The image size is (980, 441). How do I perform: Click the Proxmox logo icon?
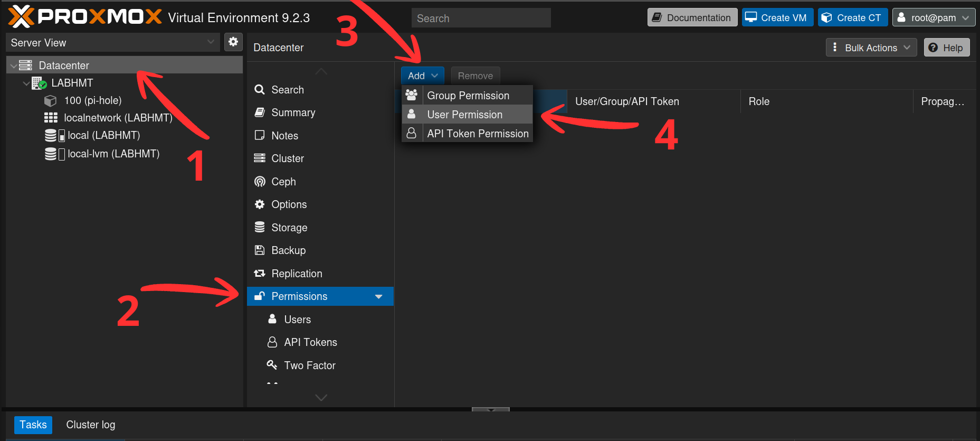pos(21,17)
